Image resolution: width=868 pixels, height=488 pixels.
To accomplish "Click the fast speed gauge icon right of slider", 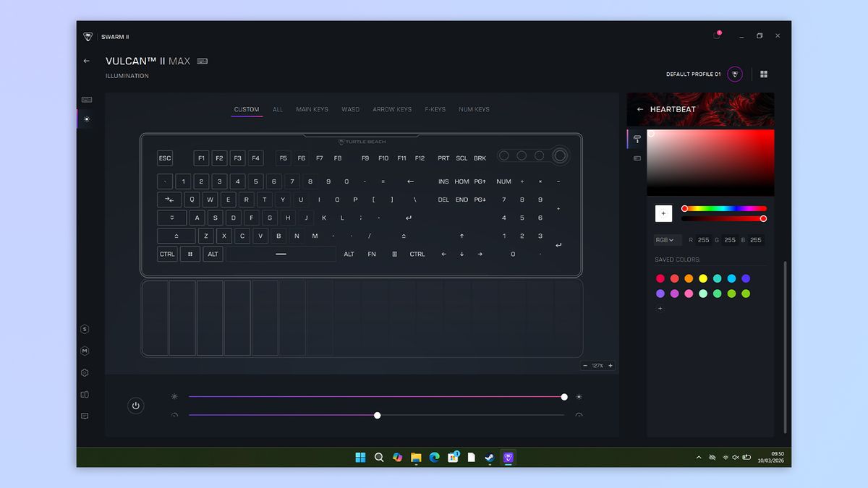I will click(x=579, y=416).
